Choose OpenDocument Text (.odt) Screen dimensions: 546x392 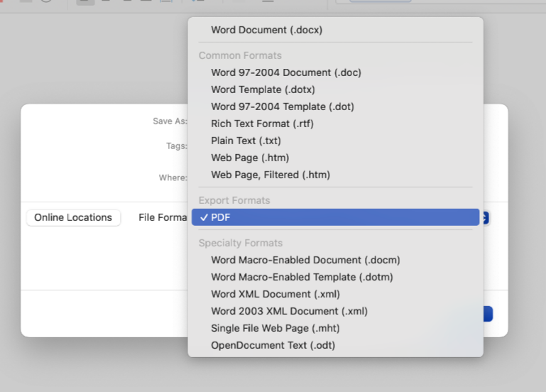pyautogui.click(x=335, y=345)
